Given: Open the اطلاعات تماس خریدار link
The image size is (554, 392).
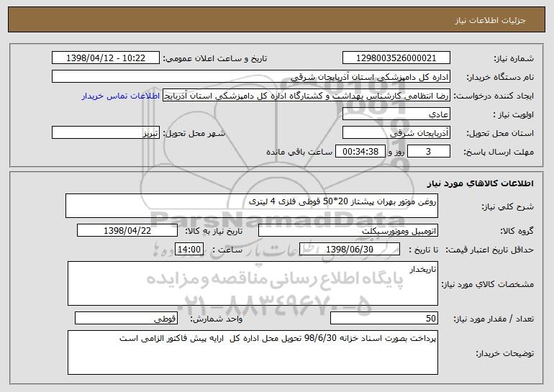Looking at the screenshot, I should [120, 96].
